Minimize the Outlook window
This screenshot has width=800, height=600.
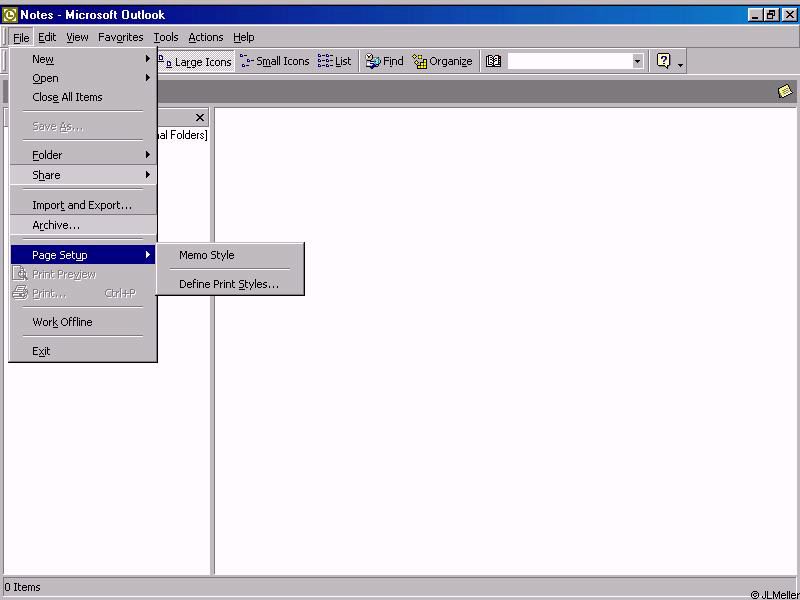click(755, 15)
